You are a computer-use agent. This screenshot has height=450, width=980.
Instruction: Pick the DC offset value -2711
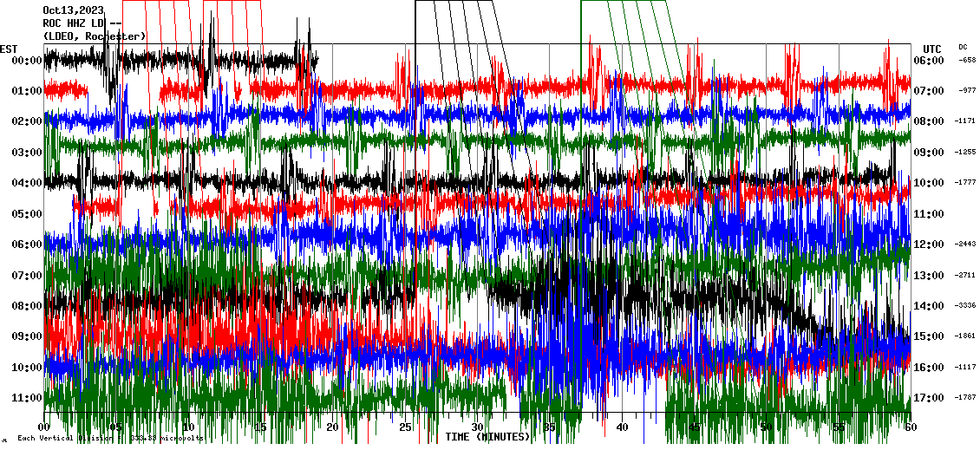click(965, 275)
